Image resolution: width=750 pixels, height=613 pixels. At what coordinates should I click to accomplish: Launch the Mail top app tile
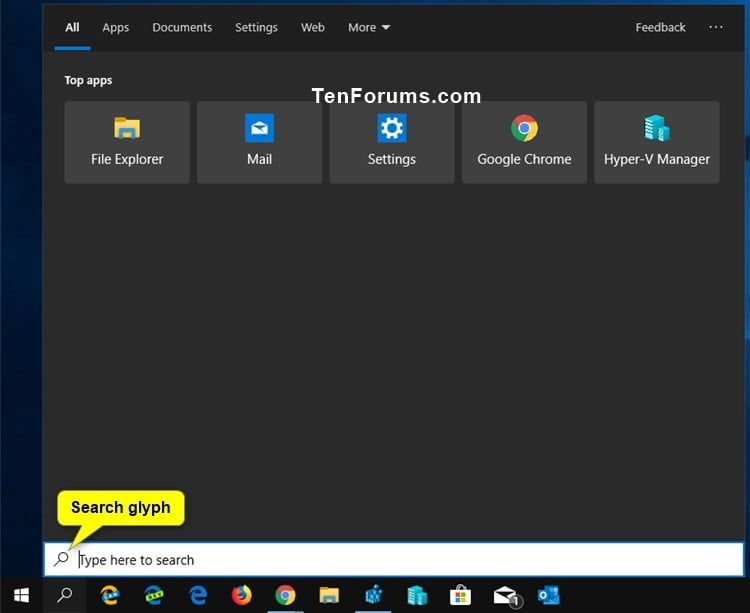click(259, 142)
